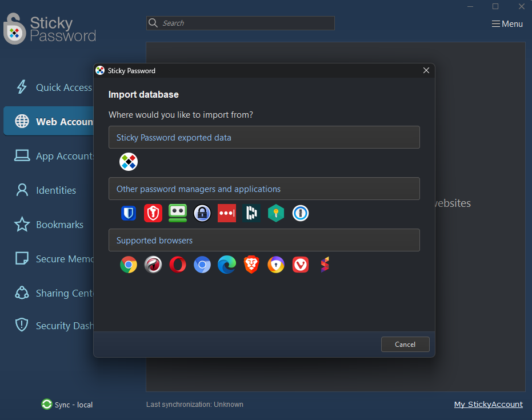Click 'Where would you like to import from?' text
Viewport: 532px width, 420px height.
pos(181,115)
